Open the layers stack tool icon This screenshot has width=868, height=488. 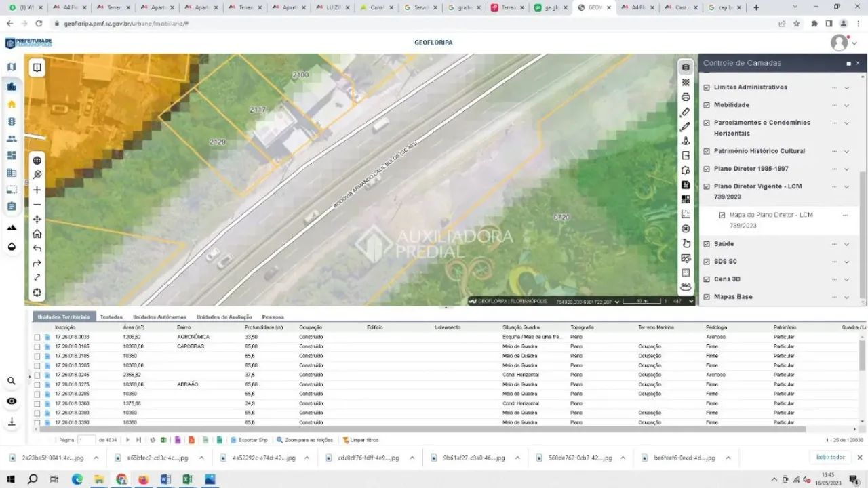pos(686,67)
